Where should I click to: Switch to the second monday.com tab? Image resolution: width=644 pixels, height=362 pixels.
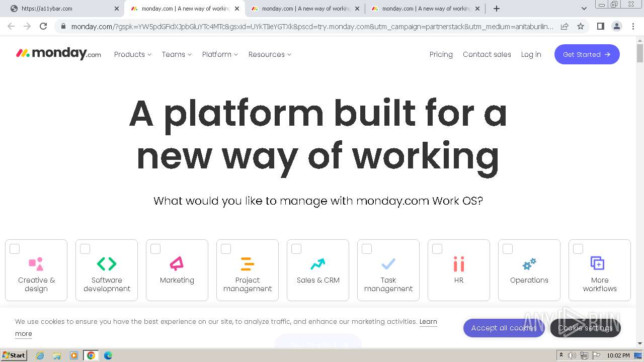304,9
